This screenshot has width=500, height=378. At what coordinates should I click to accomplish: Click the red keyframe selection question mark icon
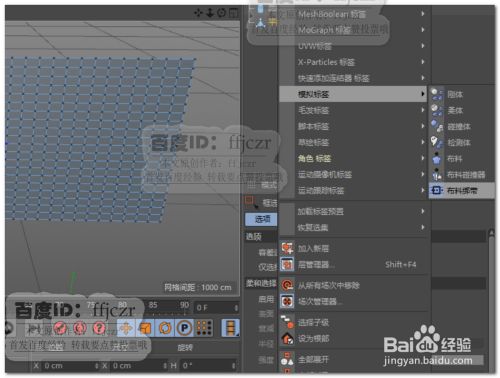(x=99, y=328)
